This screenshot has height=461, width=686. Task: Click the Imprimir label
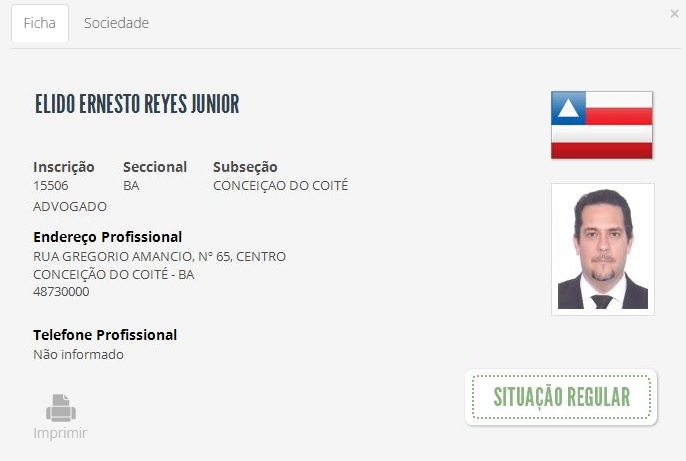(x=60, y=433)
